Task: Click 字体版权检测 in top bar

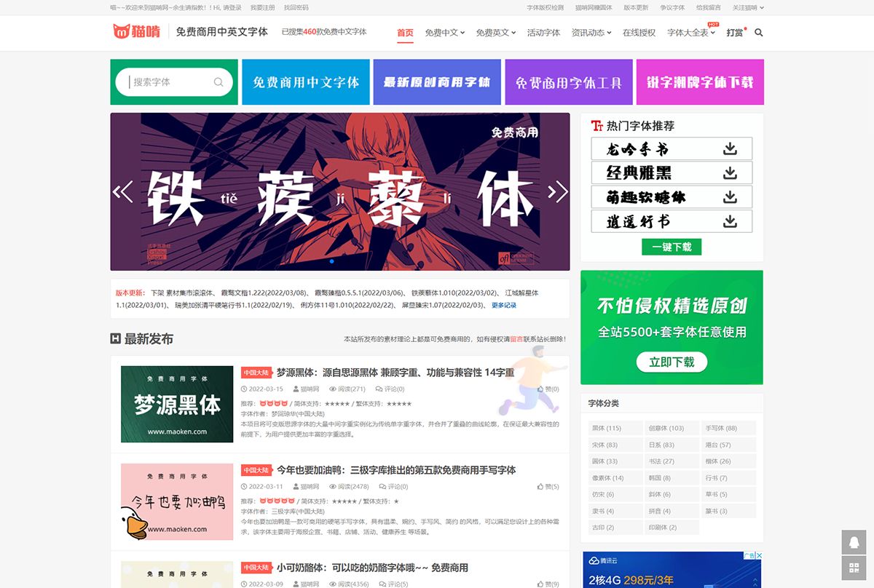Action: point(545,8)
